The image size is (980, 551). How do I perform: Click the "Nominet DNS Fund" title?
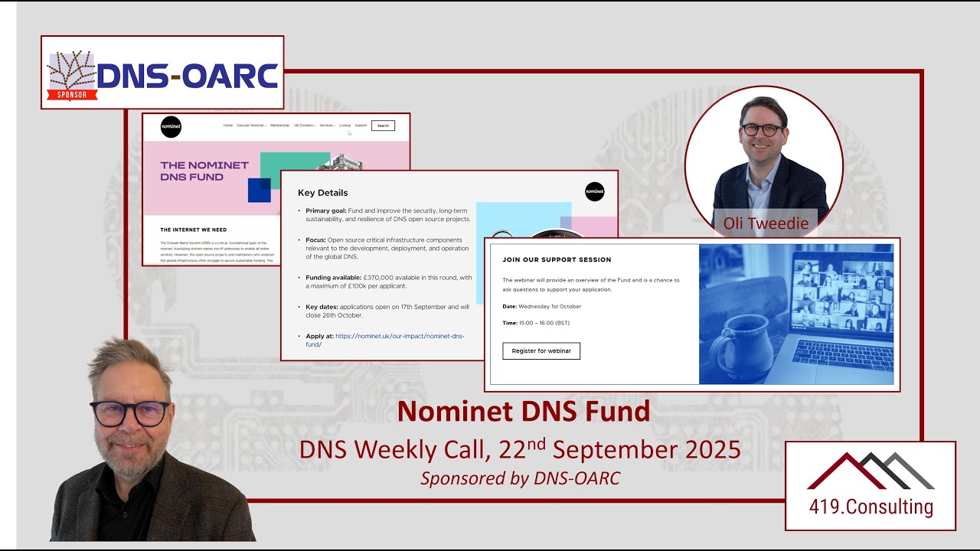point(524,412)
